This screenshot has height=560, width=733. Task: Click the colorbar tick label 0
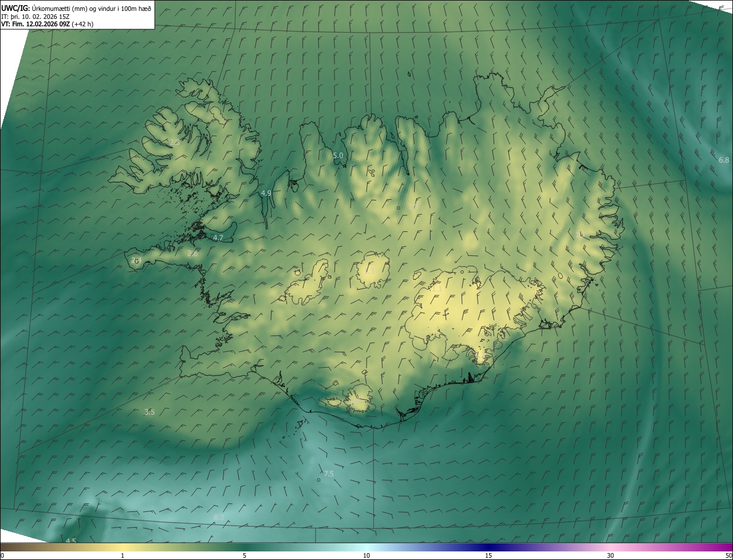[x=2, y=555]
